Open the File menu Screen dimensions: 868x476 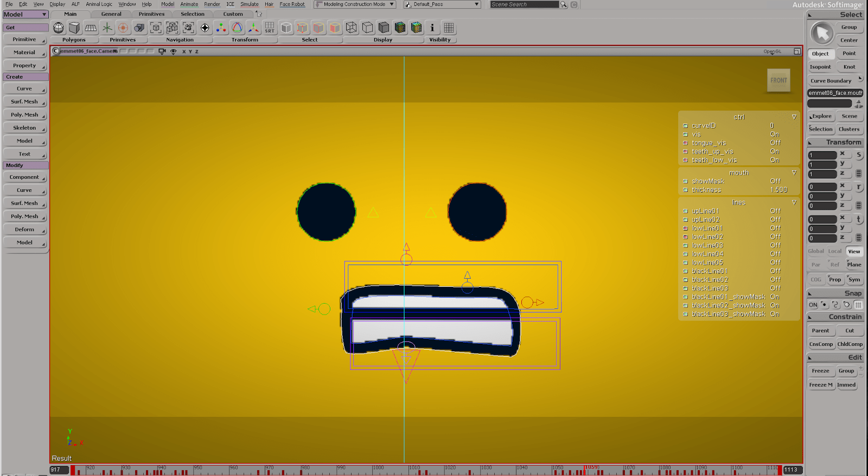click(9, 4)
